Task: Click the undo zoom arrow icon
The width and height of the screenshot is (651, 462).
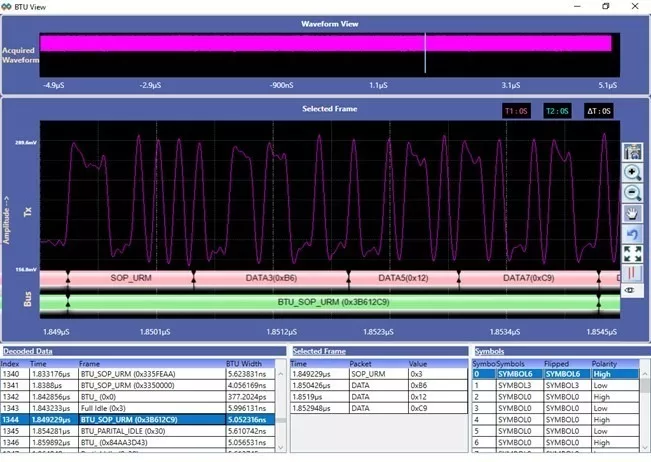Action: pos(632,233)
